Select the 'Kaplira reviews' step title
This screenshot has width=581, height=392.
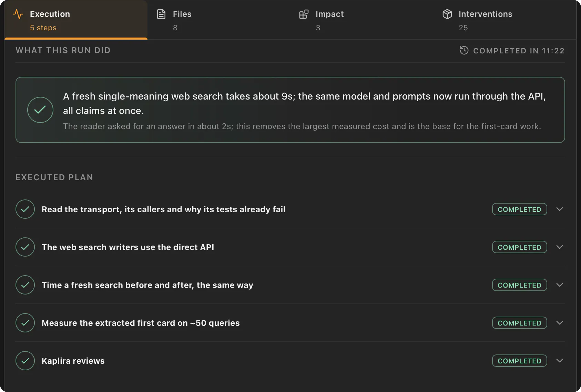(x=73, y=361)
